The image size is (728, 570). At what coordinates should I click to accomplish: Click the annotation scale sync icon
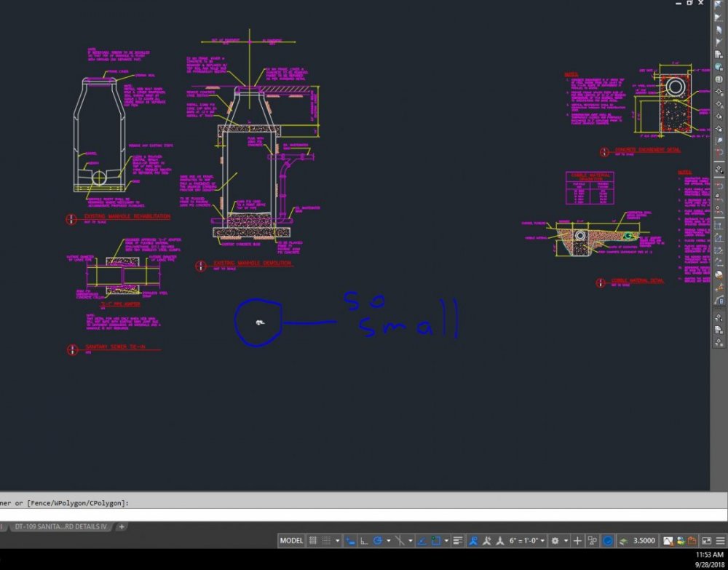click(x=501, y=540)
